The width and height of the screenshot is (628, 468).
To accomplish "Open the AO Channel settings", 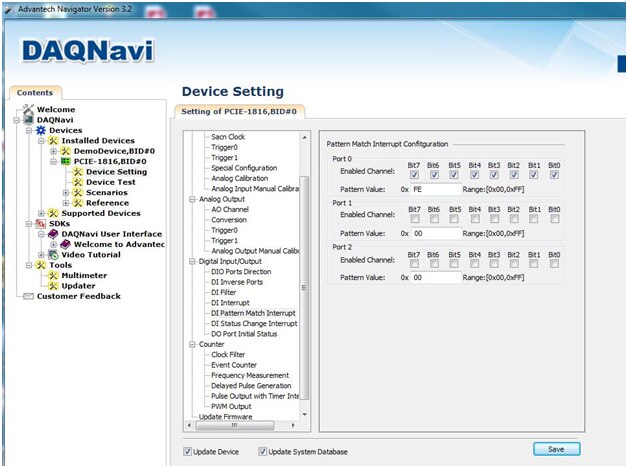I will [230, 209].
